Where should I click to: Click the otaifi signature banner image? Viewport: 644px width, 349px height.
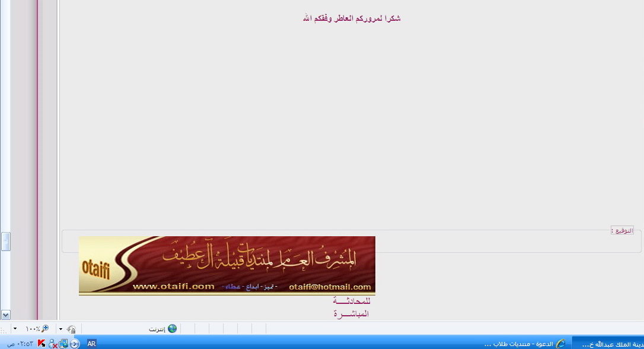click(227, 265)
